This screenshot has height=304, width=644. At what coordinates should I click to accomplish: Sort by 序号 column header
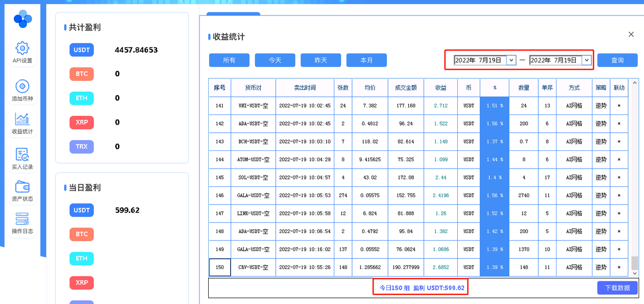point(219,88)
